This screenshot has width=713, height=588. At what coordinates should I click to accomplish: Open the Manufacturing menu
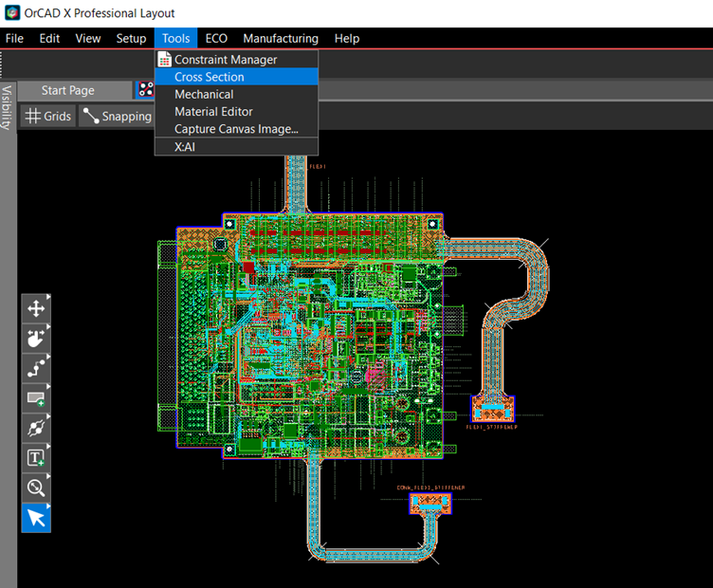click(281, 39)
